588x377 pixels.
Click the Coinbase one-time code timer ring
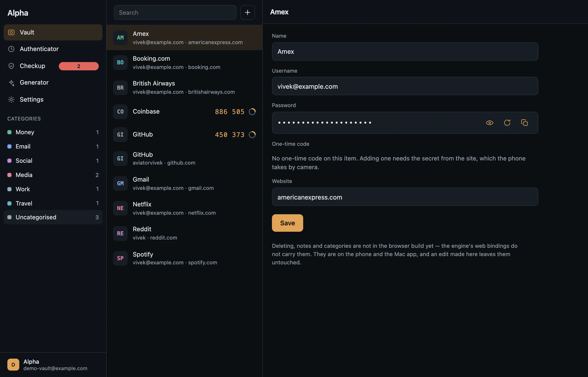point(252,112)
